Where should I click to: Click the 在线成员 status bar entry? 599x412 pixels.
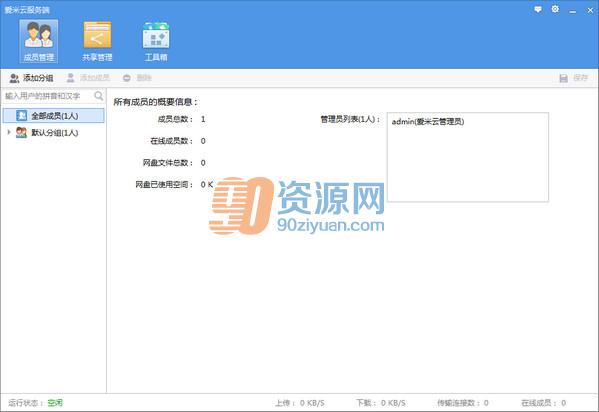click(x=544, y=403)
